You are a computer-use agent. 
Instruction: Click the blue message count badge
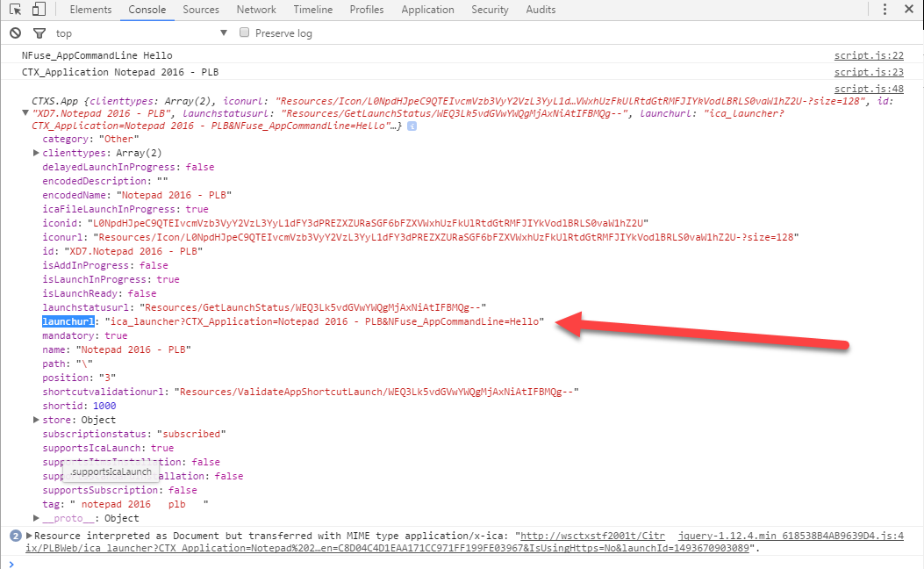coord(15,536)
